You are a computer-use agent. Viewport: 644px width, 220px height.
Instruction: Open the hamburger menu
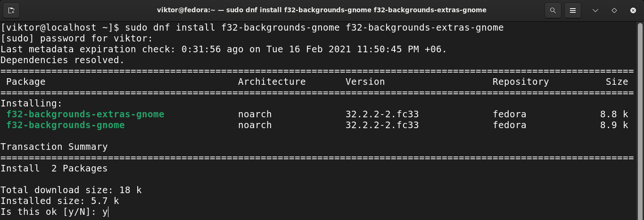pos(573,10)
